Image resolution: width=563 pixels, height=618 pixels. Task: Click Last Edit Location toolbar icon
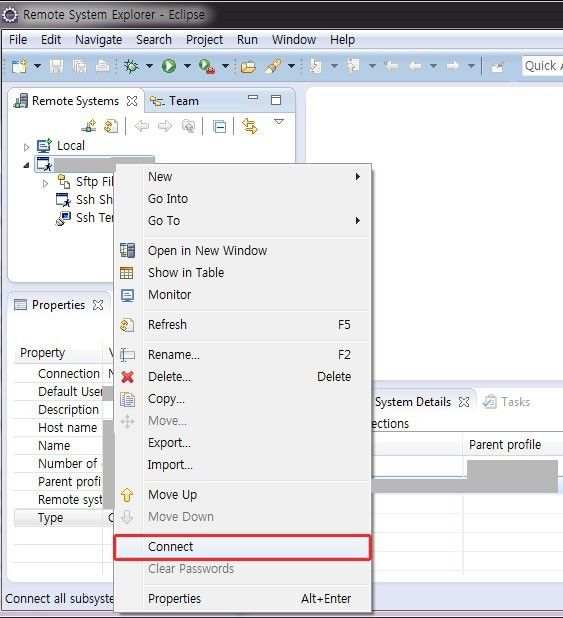[x=391, y=66]
